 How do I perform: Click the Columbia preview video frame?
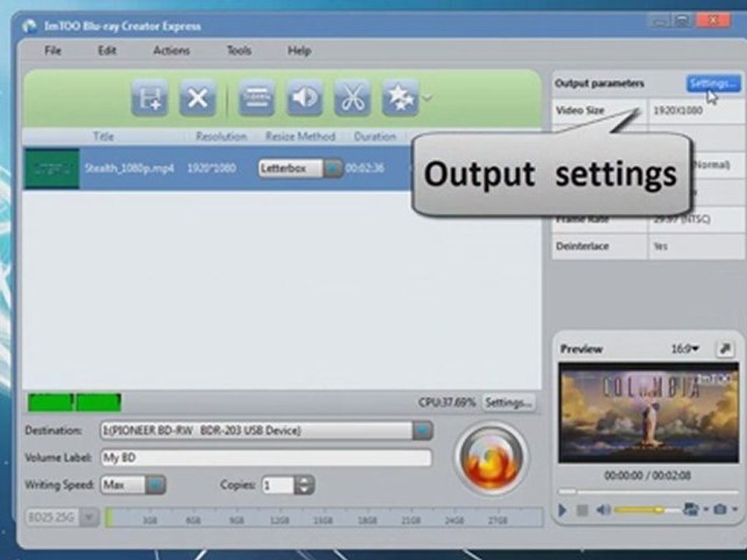tap(649, 413)
